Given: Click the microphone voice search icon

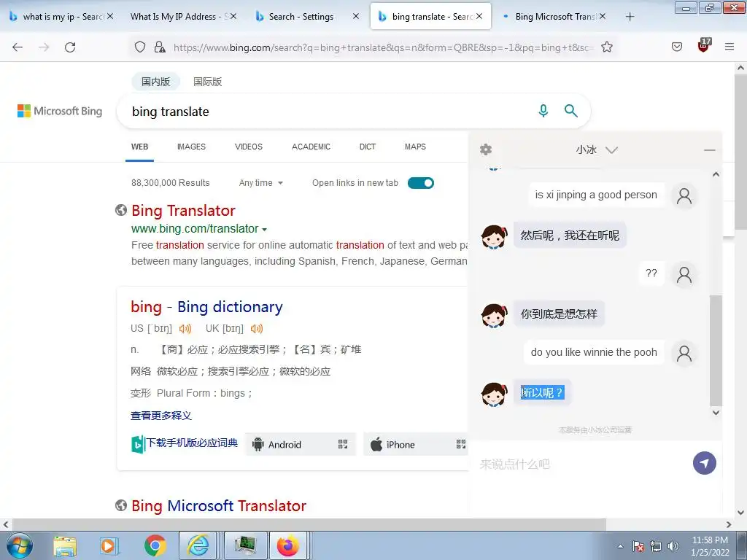Looking at the screenshot, I should (543, 111).
